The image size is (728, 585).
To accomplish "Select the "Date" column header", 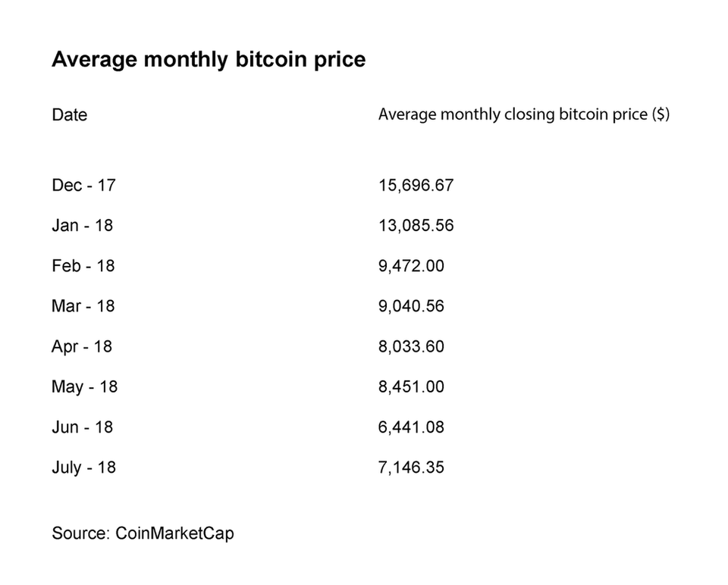I will [x=69, y=115].
